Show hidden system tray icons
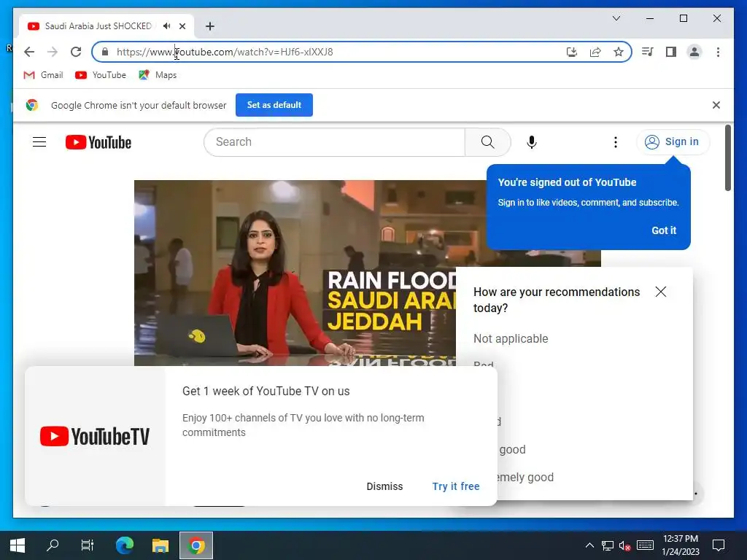 point(589,545)
